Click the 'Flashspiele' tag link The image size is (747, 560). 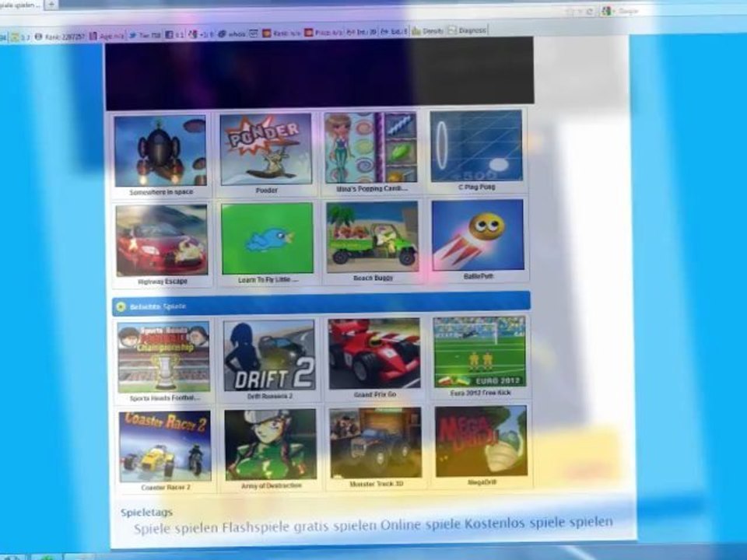[256, 527]
